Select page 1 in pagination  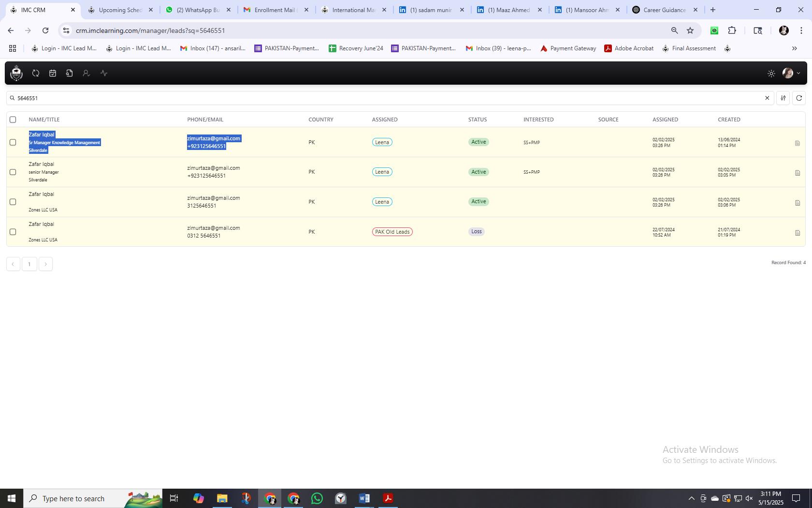29,264
